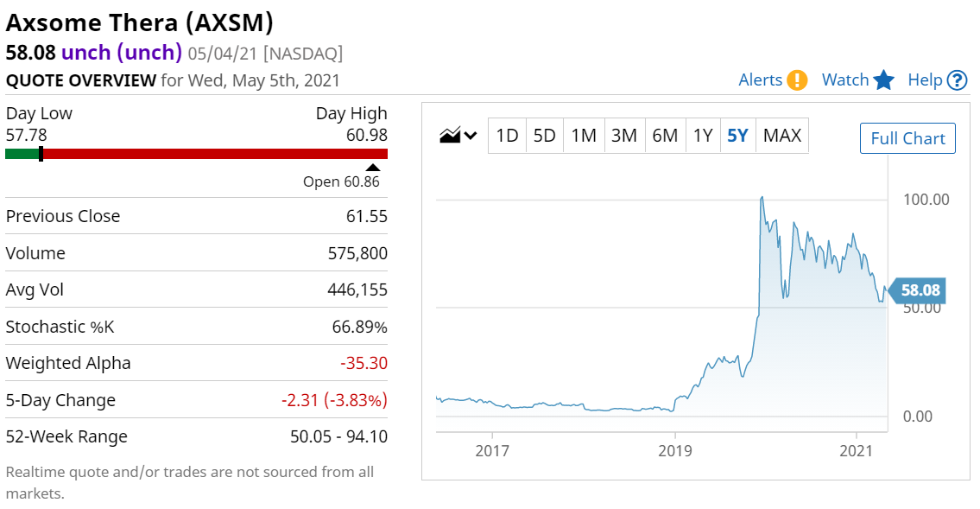Screen dimensions: 980x509
Task: Click the Avg Vol value 446,155
Action: (357, 289)
